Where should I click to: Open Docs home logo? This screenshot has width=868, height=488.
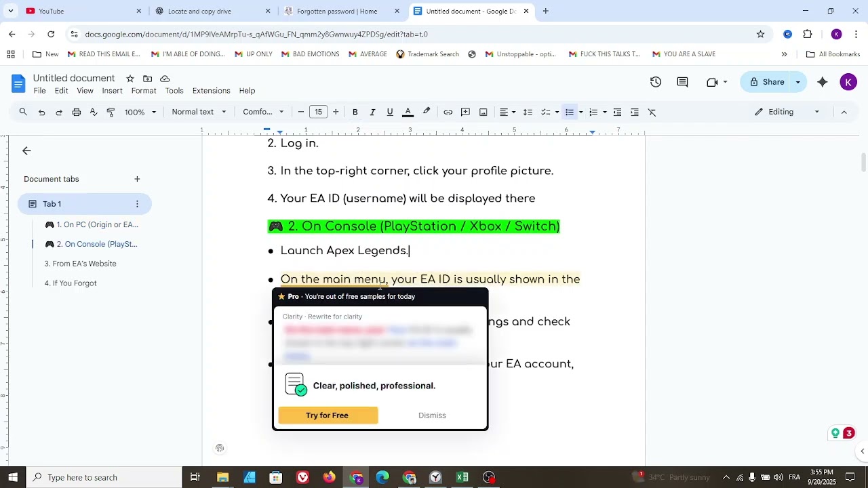pos(18,83)
